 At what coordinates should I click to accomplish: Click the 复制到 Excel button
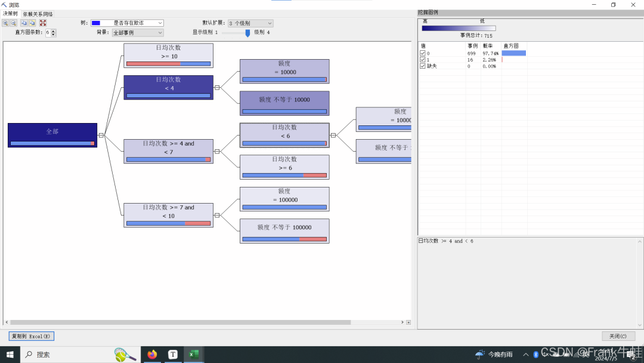(x=31, y=336)
